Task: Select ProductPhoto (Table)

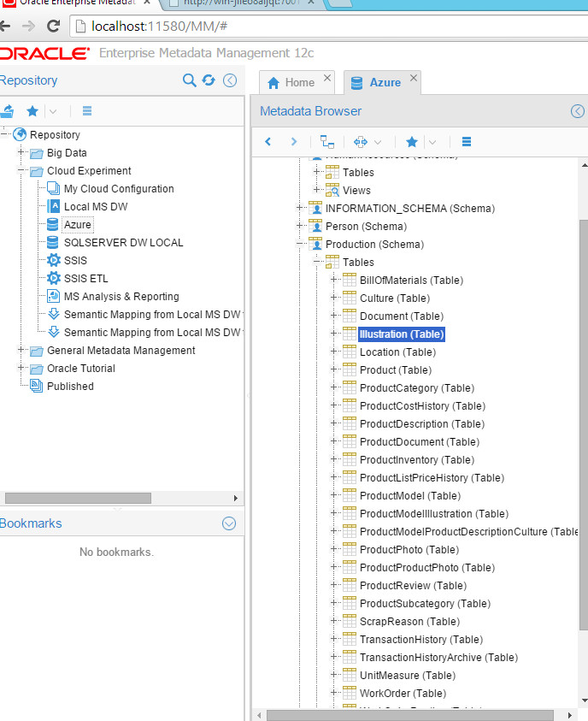Action: 409,549
